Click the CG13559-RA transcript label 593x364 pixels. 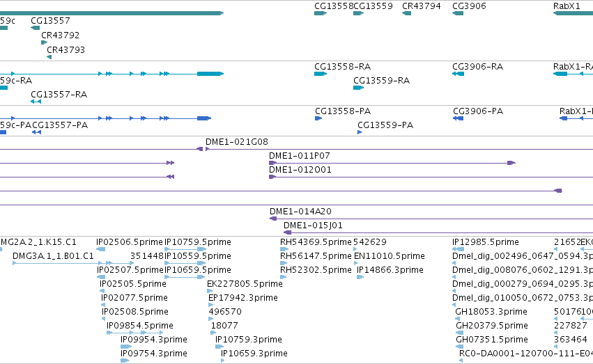[x=381, y=81]
